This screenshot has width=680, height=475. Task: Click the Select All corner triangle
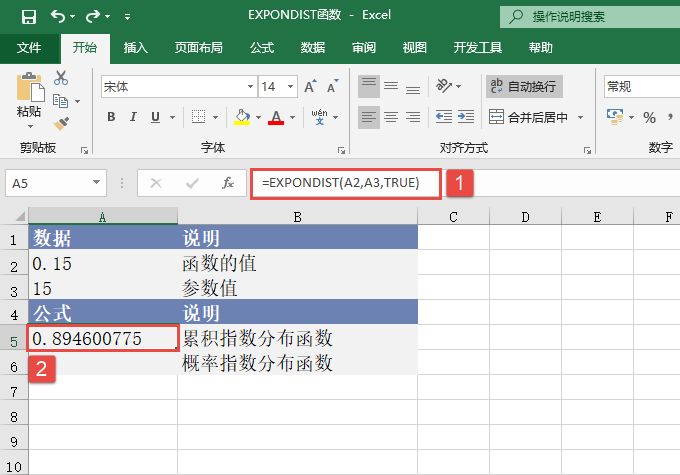20,215
